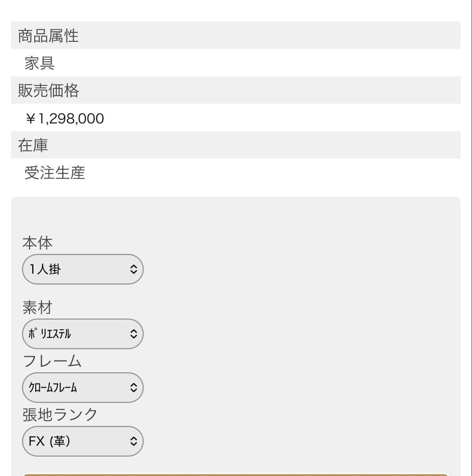Click the フレーム field label

click(x=52, y=361)
